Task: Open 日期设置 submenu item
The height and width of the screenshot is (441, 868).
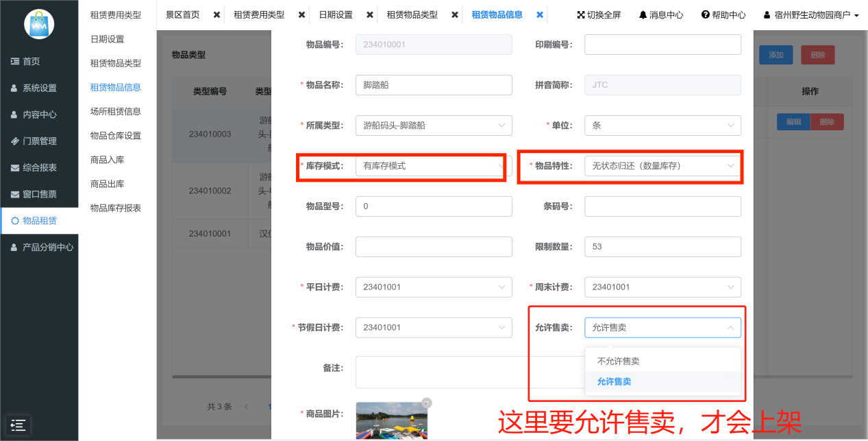Action: pyautogui.click(x=108, y=39)
